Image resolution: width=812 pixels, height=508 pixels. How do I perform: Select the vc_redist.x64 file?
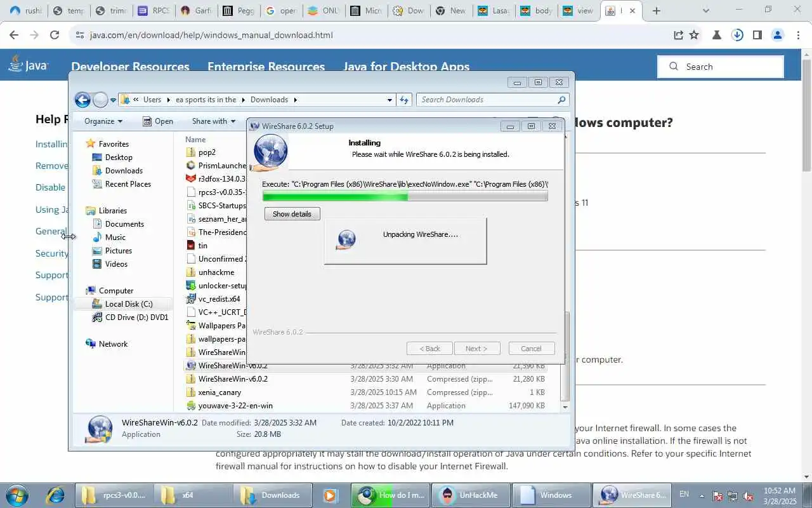(x=219, y=299)
